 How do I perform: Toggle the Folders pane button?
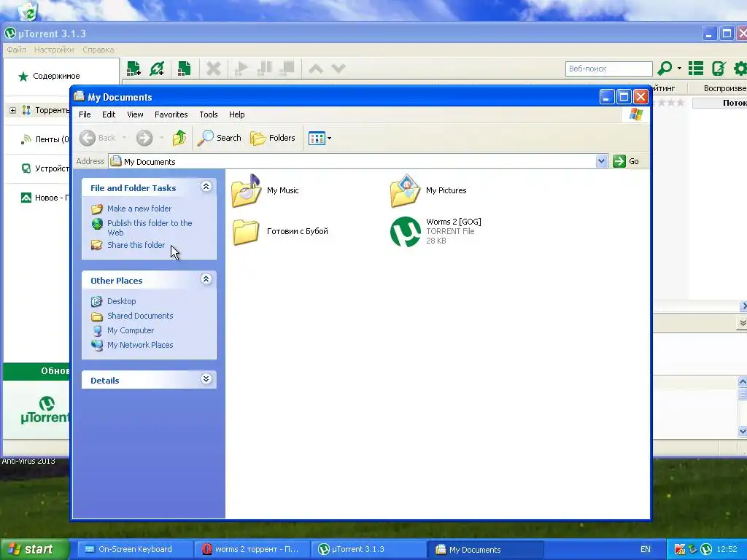(273, 138)
